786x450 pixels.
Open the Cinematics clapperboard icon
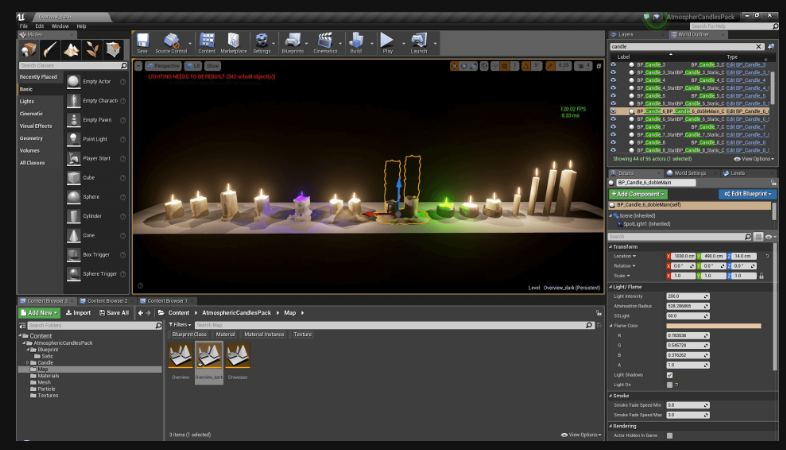(x=325, y=41)
